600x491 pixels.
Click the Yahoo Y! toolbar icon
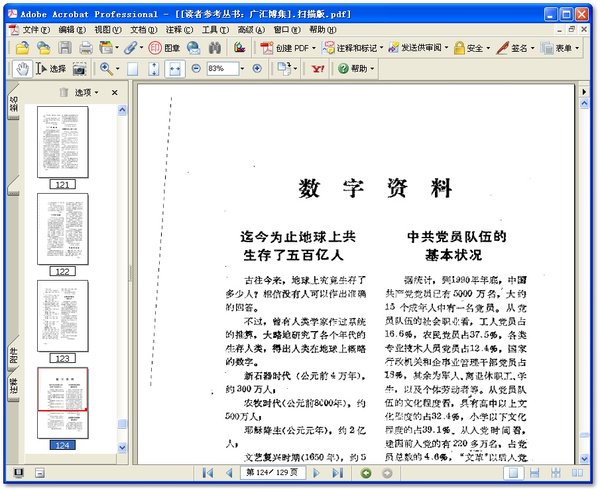click(318, 69)
